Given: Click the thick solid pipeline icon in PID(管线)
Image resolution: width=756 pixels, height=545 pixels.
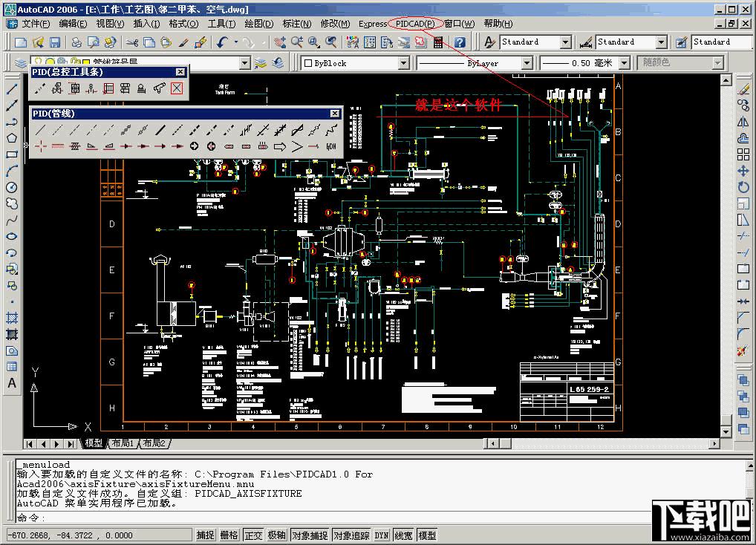Looking at the screenshot, I should click(x=160, y=130).
